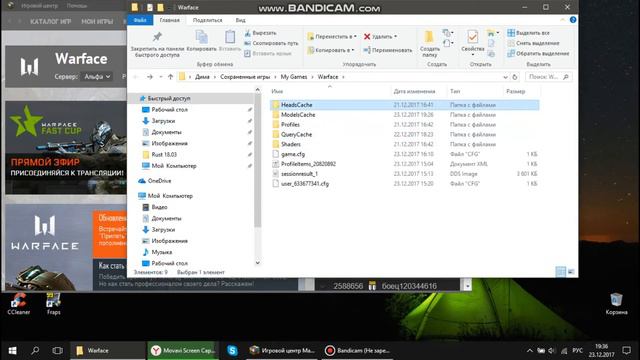Click Сохраненные игры in address path
Screen dimensions: 640x360
coord(245,77)
